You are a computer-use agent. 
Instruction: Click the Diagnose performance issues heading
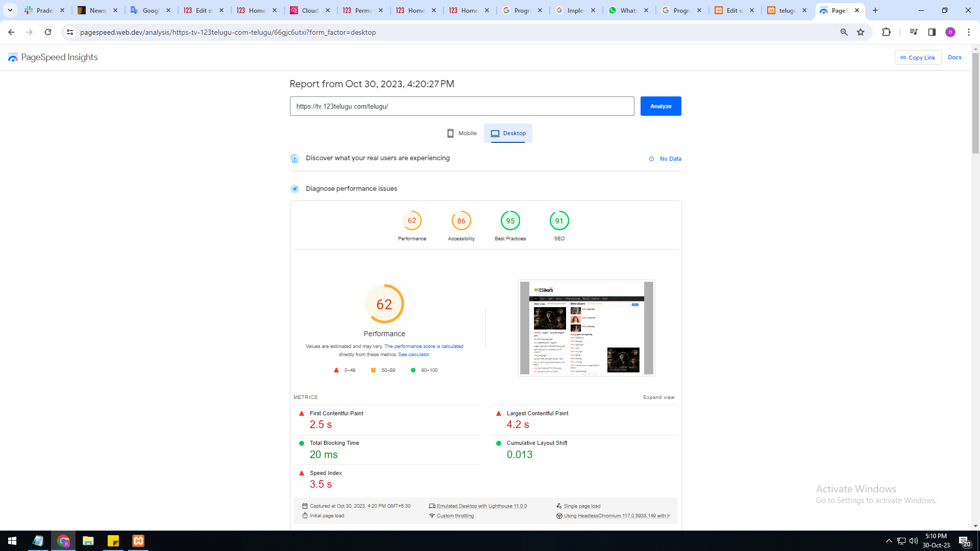pos(351,189)
